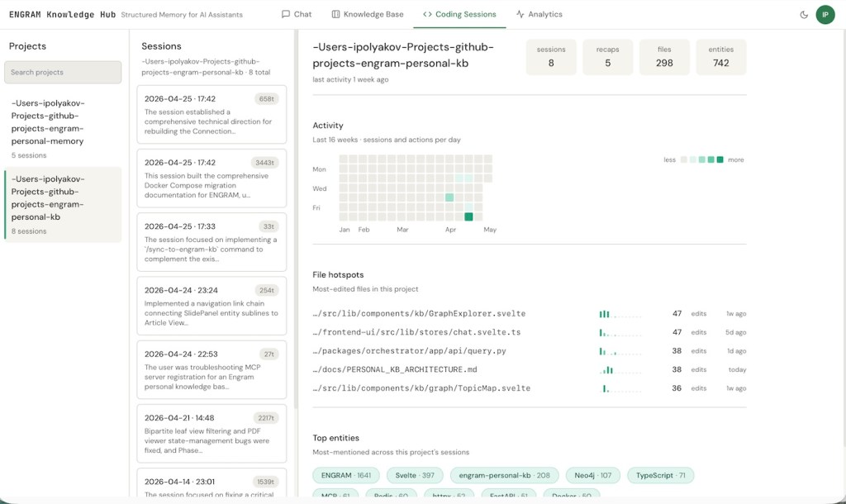The width and height of the screenshot is (846, 504).
Task: Open the 2026-04-25 17:33 session card
Action: point(211,242)
